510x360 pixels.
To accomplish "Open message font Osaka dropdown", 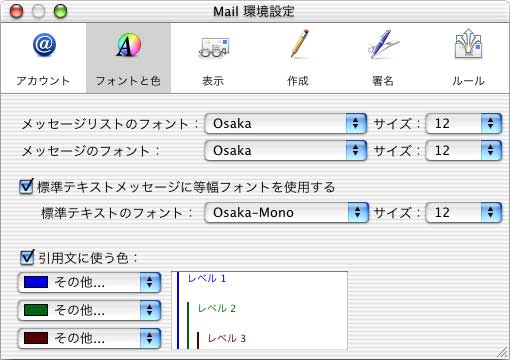I will pyautogui.click(x=286, y=151).
